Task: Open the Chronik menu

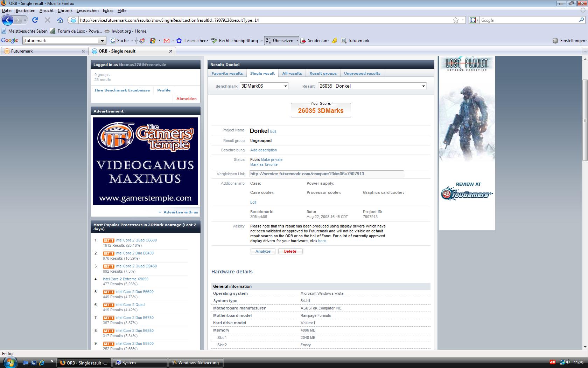Action: (65, 11)
